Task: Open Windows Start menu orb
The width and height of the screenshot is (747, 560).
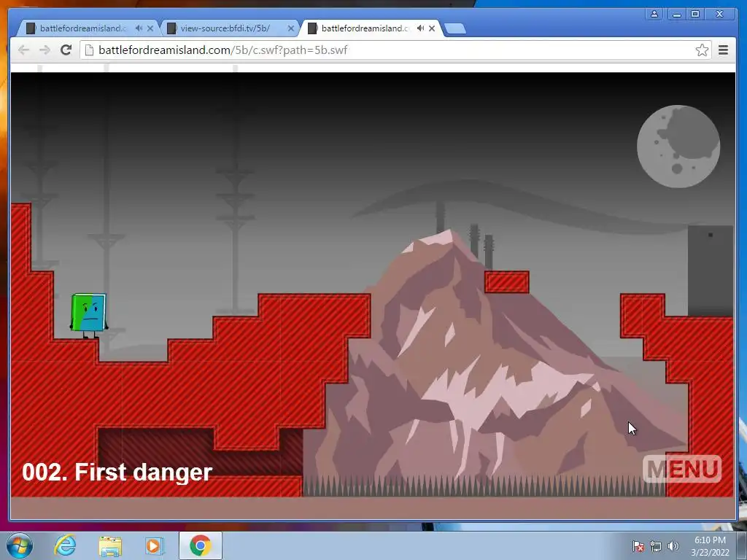Action: pyautogui.click(x=20, y=545)
